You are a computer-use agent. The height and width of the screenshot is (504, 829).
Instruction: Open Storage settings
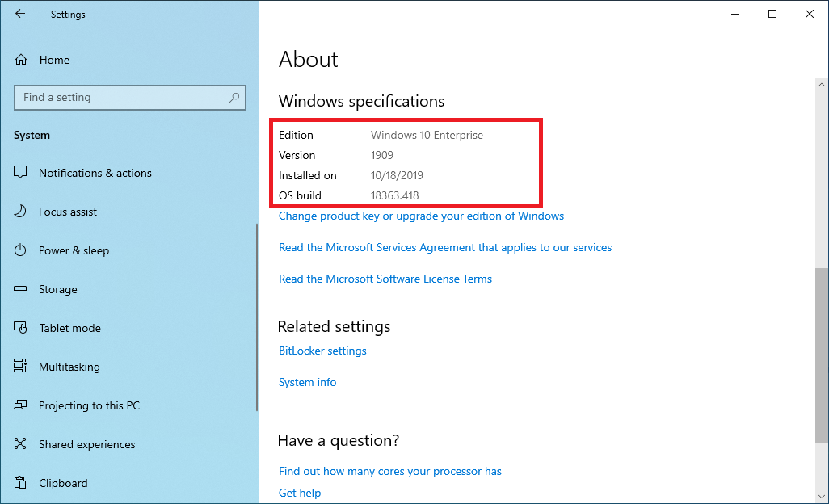click(x=57, y=289)
